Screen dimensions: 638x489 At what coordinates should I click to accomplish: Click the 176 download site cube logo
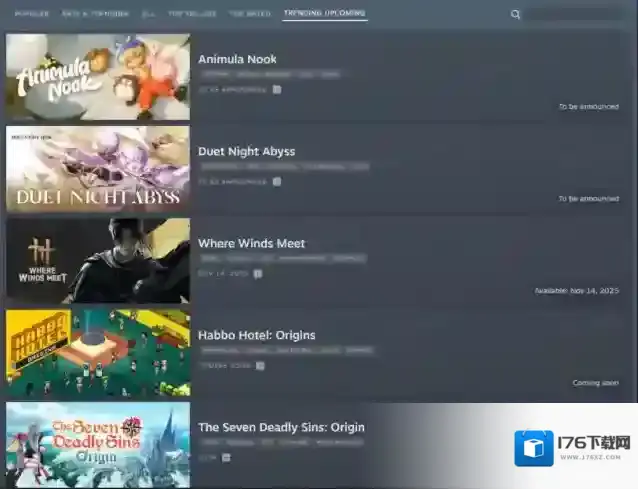tap(534, 448)
